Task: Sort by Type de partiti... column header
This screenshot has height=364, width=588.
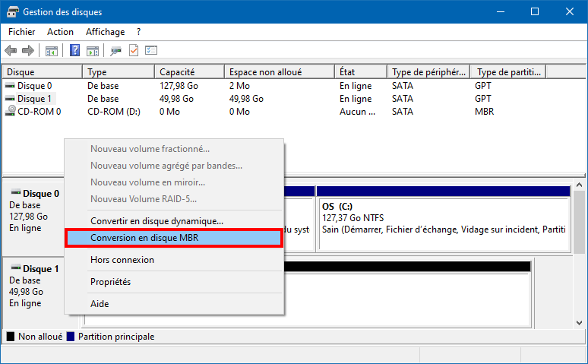Action: coord(508,71)
